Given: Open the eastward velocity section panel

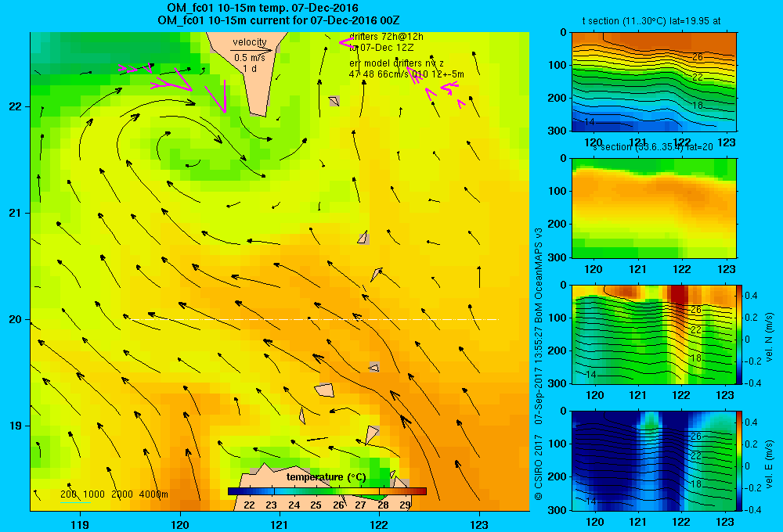Looking at the screenshot, I should pos(654,460).
